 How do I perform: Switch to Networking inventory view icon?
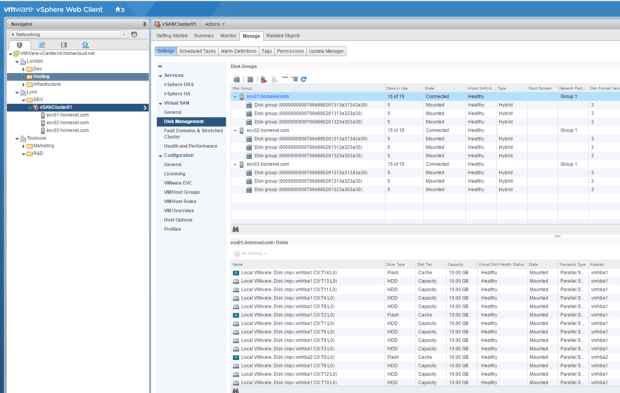[85, 45]
